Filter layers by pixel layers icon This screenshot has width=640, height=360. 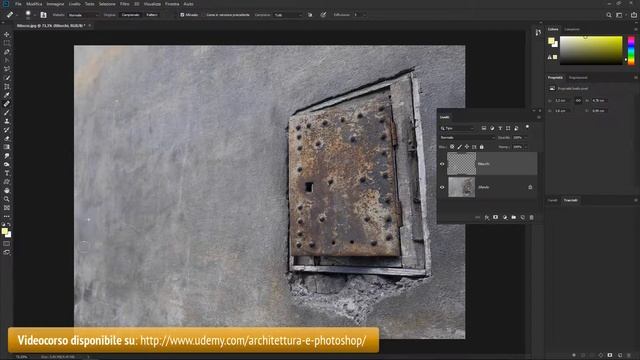[x=484, y=128]
